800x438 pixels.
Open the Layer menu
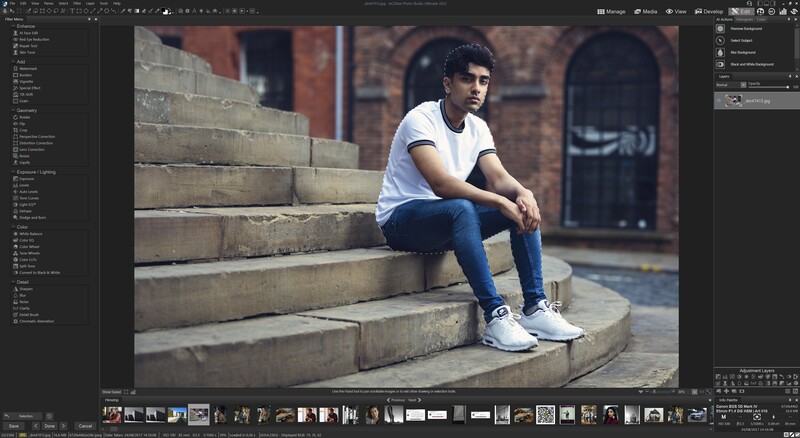coord(90,3)
